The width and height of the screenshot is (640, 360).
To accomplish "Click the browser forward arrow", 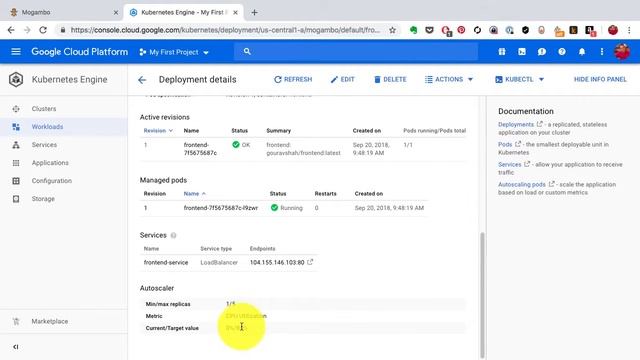I will click(x=27, y=30).
